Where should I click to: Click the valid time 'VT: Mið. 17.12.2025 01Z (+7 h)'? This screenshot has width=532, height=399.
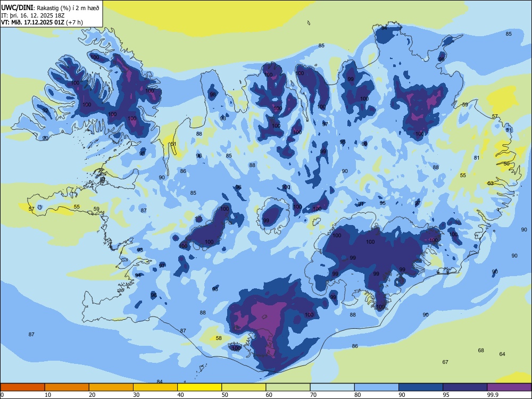41,22
